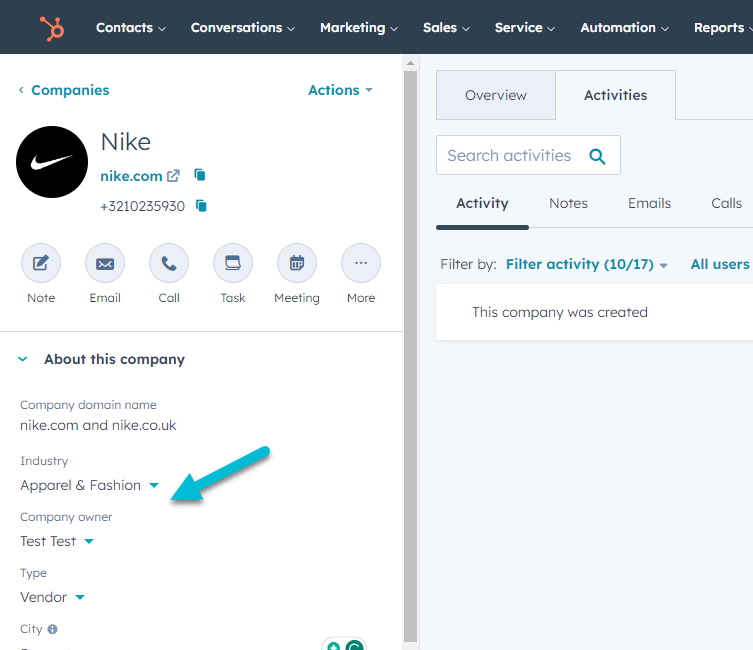This screenshot has height=650, width=753.
Task: Open More actions ellipsis icon
Action: click(x=361, y=263)
